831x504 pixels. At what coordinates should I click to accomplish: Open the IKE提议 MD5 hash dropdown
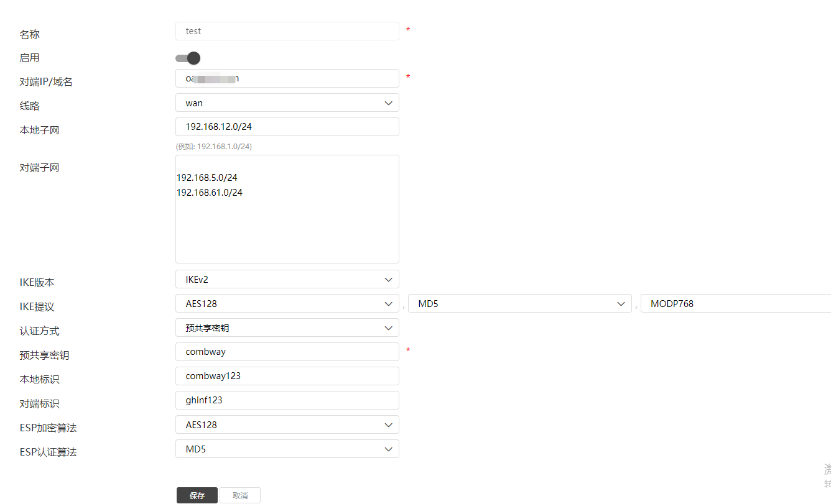[x=519, y=303]
